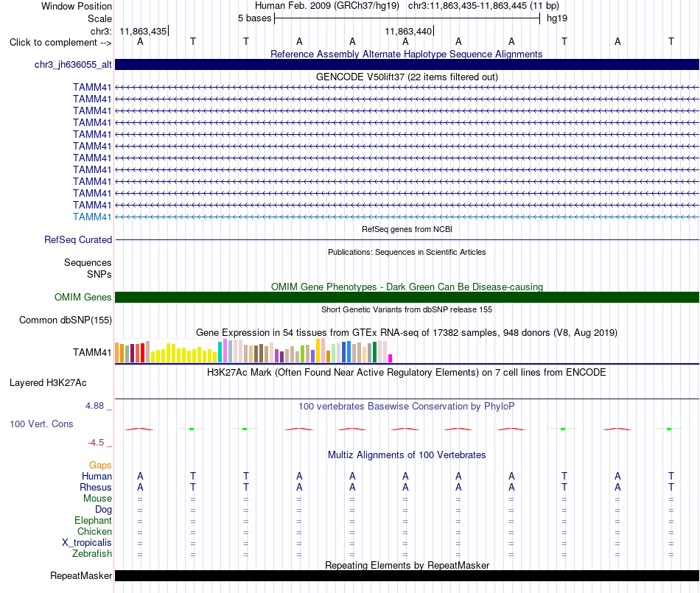
Task: Click the dark green OMIM Genes bar
Action: [x=407, y=297]
